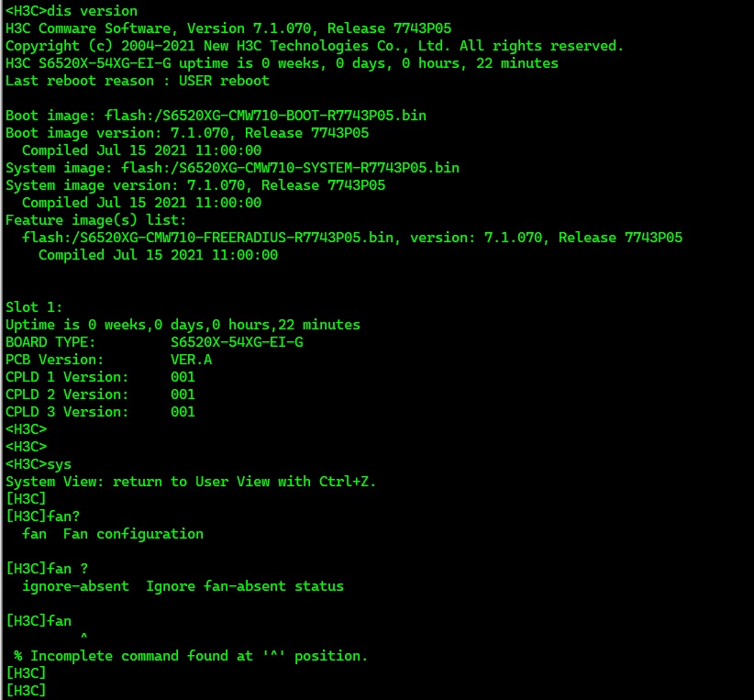Click the S6520X-54XG-EI-G uptime line near the top
754x700 pixels.
(281, 63)
